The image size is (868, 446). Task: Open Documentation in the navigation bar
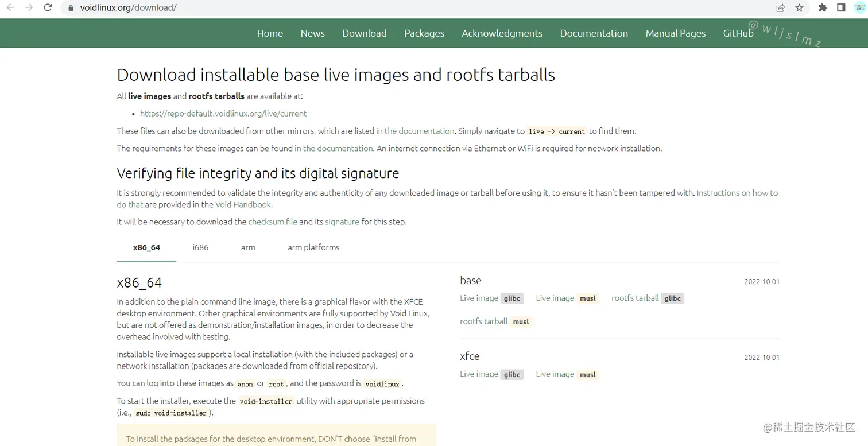pyautogui.click(x=594, y=33)
